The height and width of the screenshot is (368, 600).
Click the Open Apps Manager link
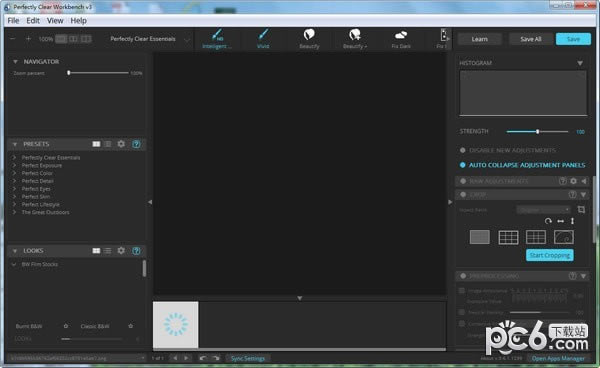[558, 358]
